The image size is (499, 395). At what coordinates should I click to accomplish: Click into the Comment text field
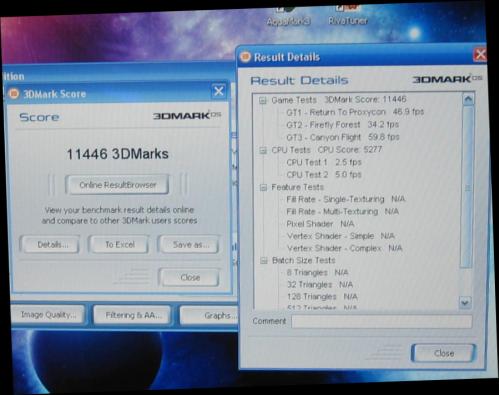[x=382, y=321]
